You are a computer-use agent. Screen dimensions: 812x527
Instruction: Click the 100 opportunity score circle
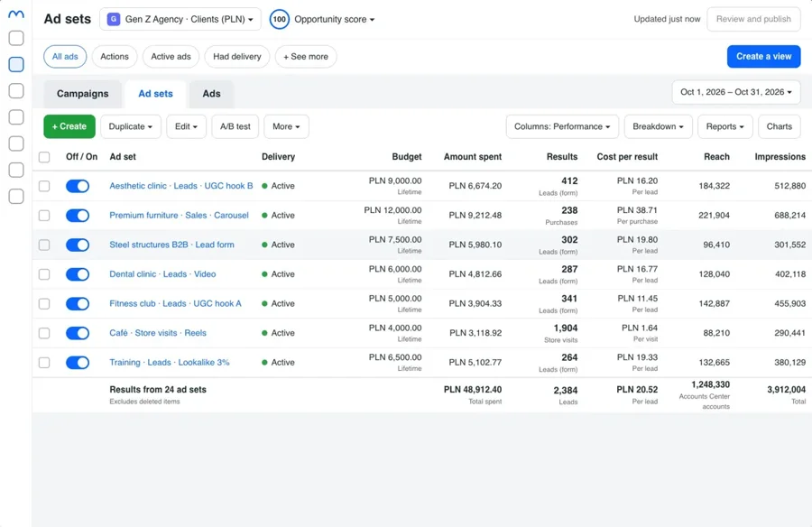[x=279, y=19]
